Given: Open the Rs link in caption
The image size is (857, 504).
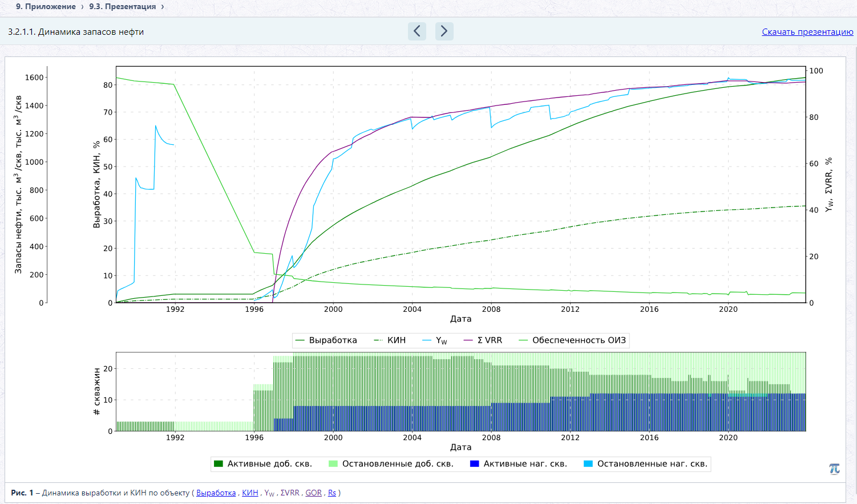Looking at the screenshot, I should tap(332, 493).
